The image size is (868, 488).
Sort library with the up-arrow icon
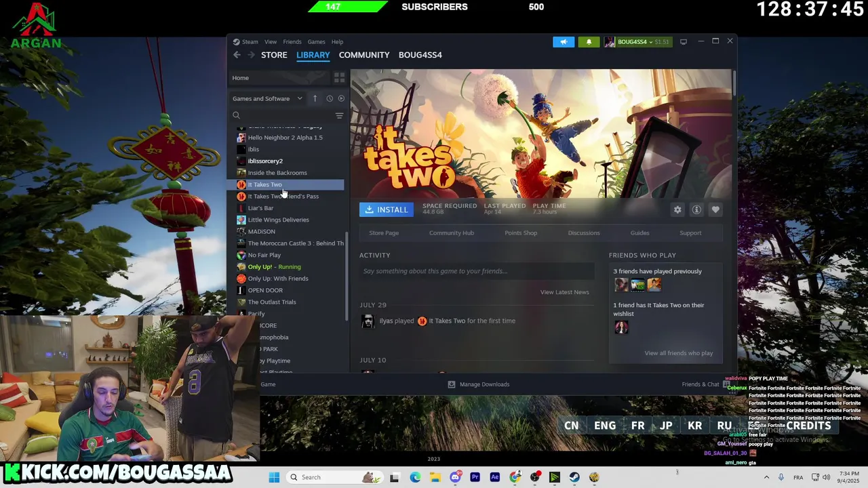pos(315,98)
